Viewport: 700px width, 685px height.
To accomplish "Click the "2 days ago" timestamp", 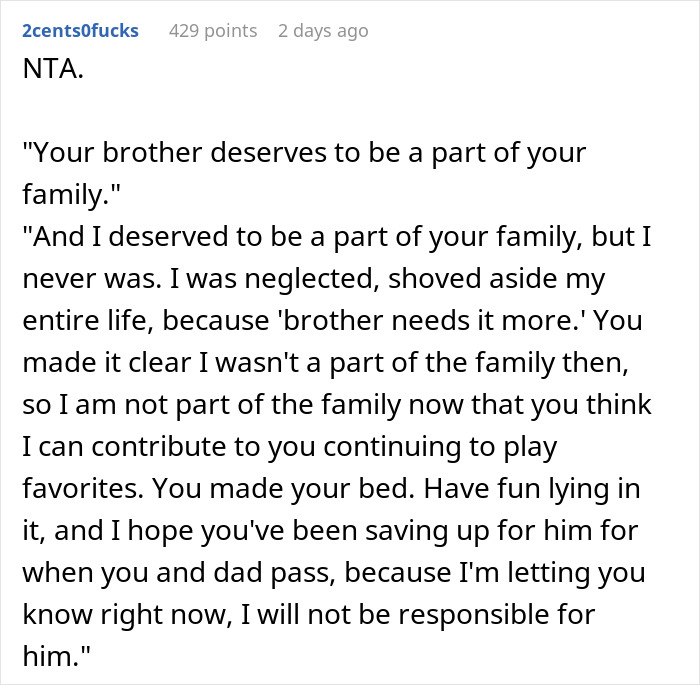I will (x=322, y=31).
